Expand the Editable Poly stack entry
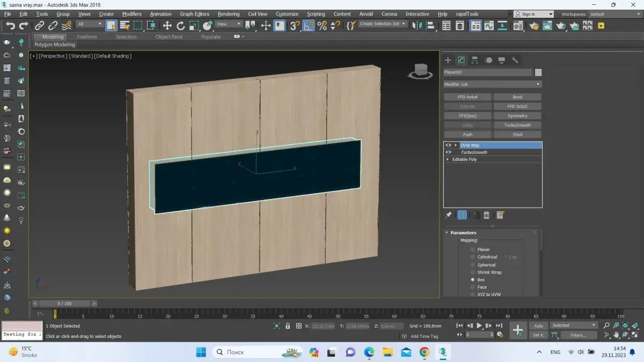 pyautogui.click(x=448, y=159)
